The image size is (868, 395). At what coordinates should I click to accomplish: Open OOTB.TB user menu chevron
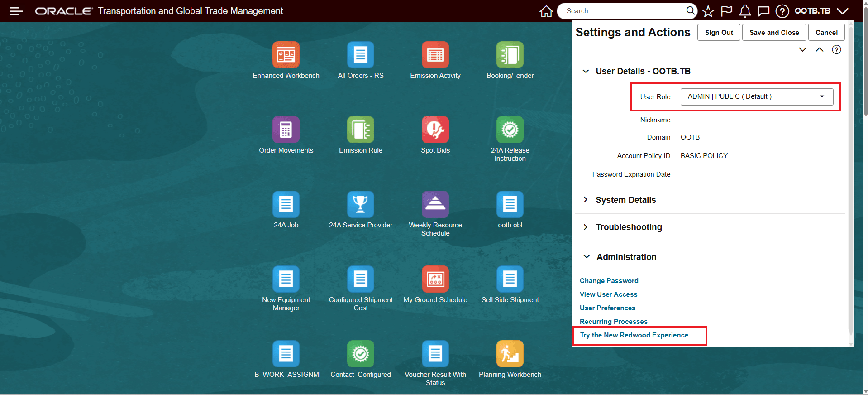pos(842,11)
